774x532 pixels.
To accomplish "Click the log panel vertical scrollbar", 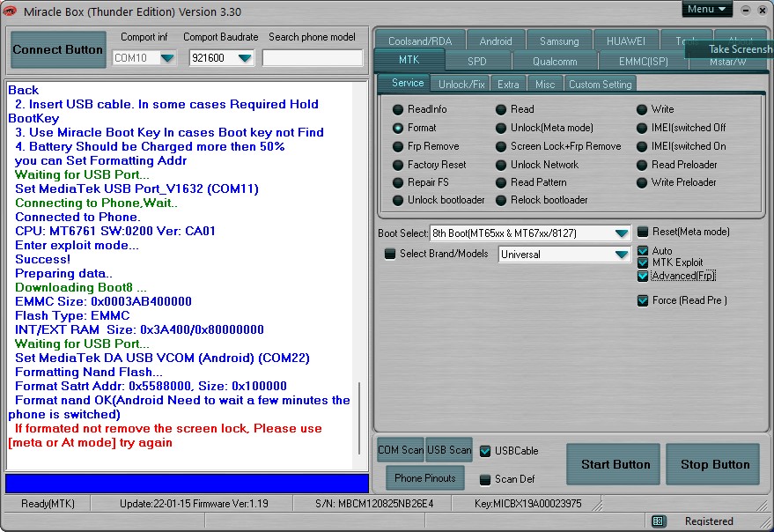I will 359,417.
